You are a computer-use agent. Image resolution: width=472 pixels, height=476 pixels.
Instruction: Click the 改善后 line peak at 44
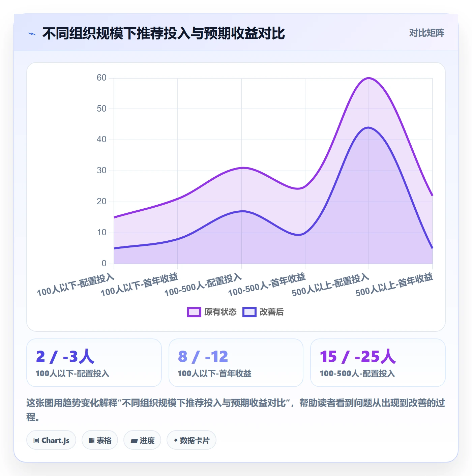click(x=369, y=127)
